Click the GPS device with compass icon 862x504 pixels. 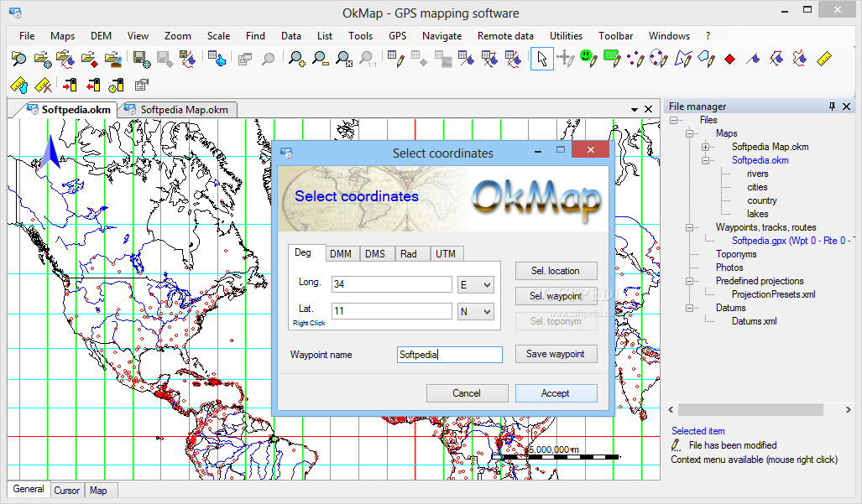(x=117, y=85)
